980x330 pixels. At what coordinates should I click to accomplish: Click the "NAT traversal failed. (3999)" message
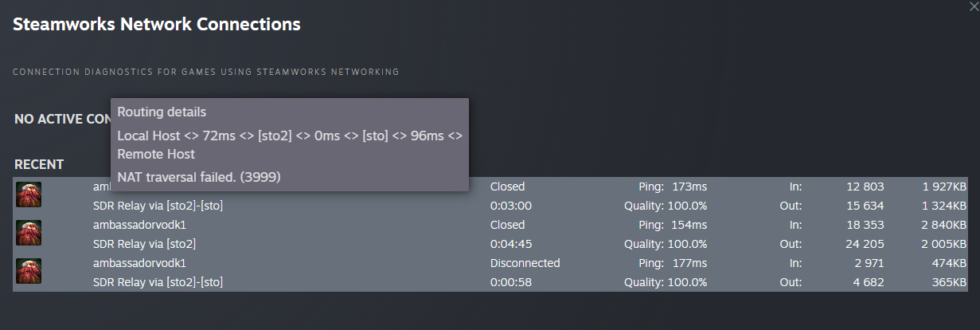click(199, 176)
